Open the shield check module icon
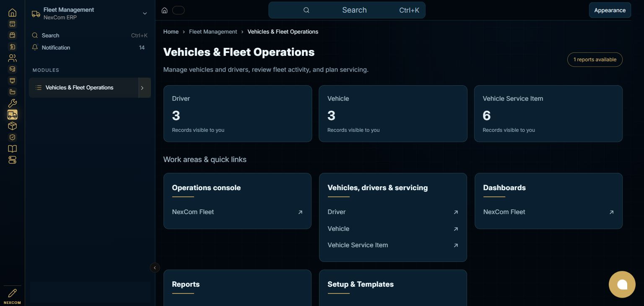Image resolution: width=644 pixels, height=306 pixels. [12, 137]
